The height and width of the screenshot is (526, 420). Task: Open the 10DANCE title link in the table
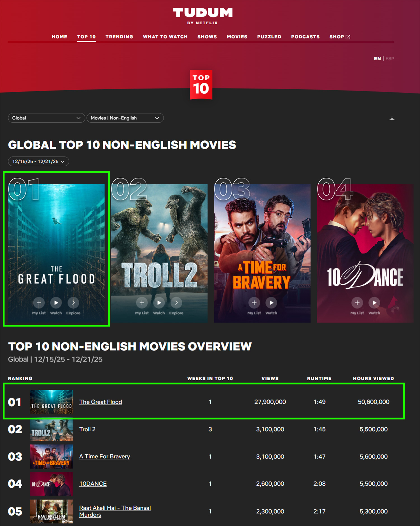pyautogui.click(x=93, y=484)
